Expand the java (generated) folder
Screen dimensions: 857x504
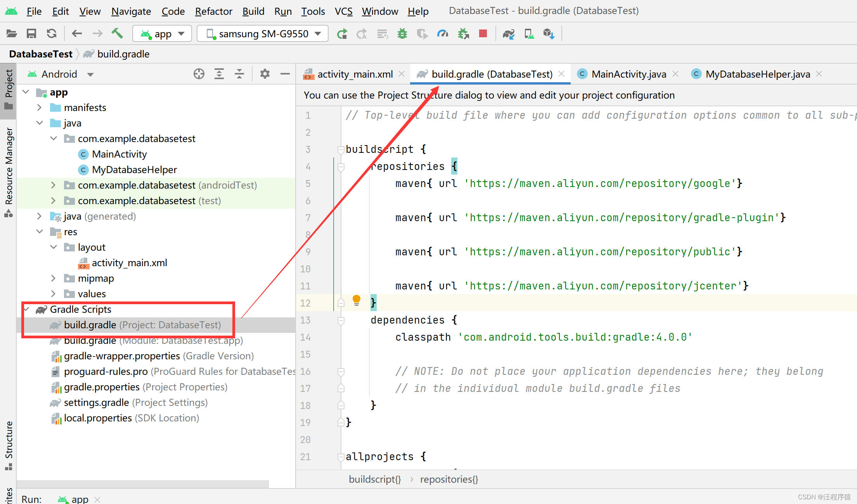pyautogui.click(x=40, y=216)
